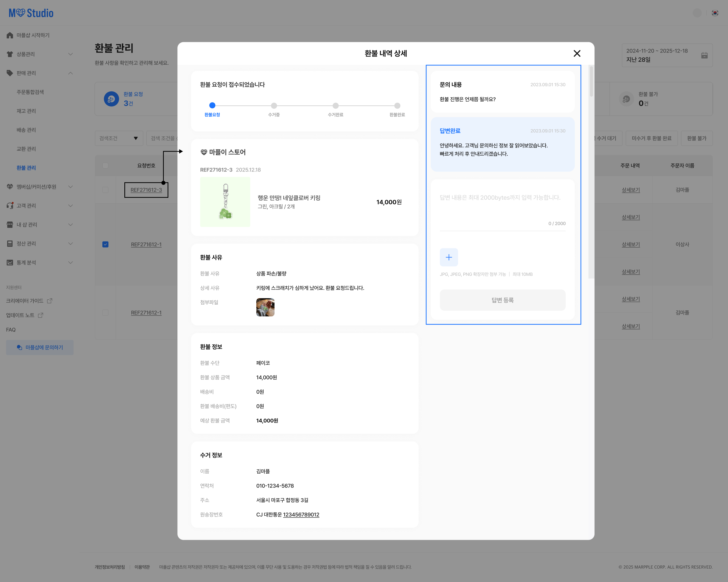The image size is (728, 582).
Task: Click the 환불 불가 status icon
Action: (x=626, y=99)
